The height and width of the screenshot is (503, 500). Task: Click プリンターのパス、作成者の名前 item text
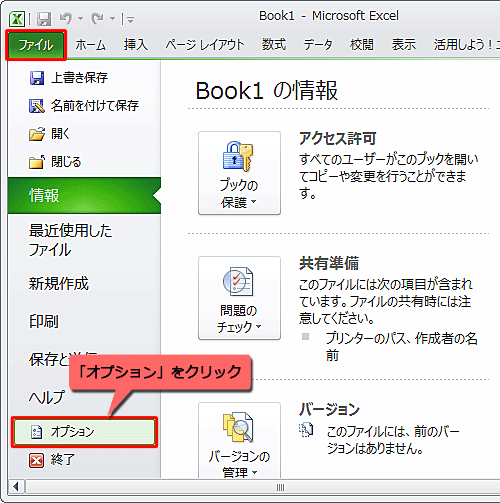pyautogui.click(x=401, y=347)
